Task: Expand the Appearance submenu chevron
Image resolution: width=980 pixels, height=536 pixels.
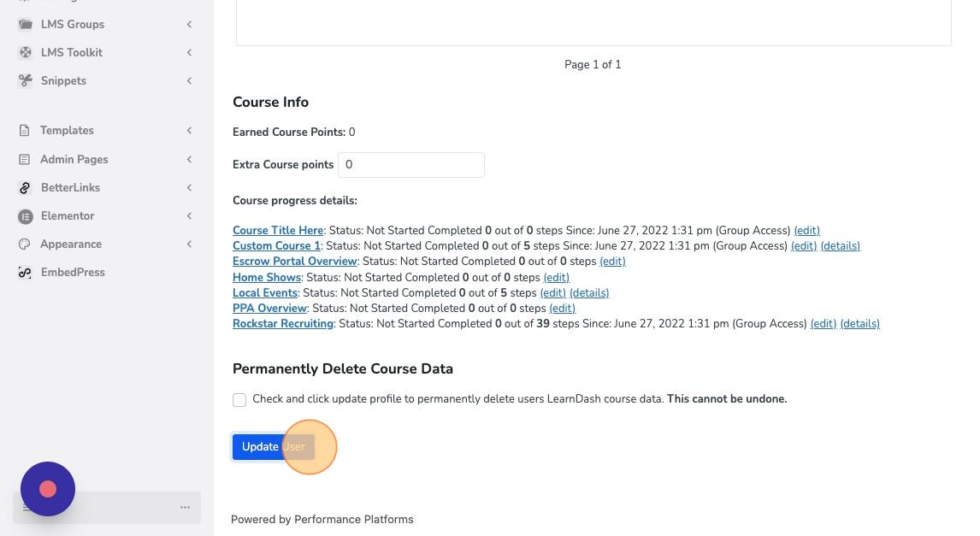Action: pyautogui.click(x=189, y=244)
